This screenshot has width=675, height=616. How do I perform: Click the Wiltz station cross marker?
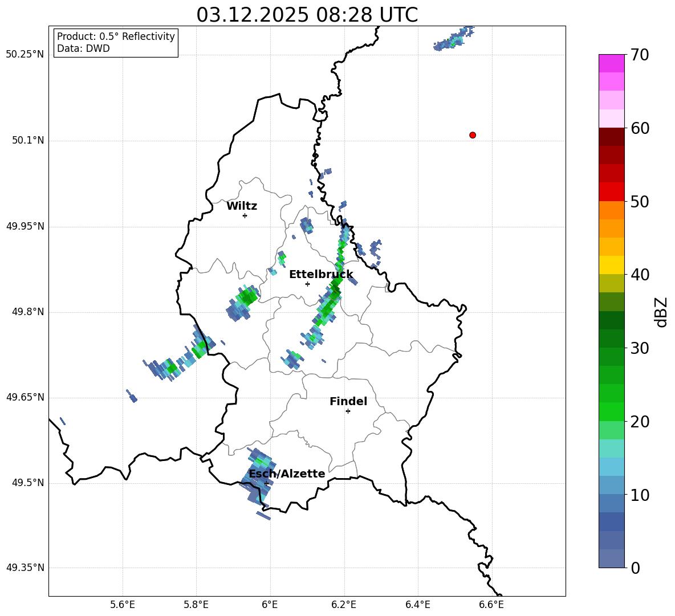[x=245, y=215]
